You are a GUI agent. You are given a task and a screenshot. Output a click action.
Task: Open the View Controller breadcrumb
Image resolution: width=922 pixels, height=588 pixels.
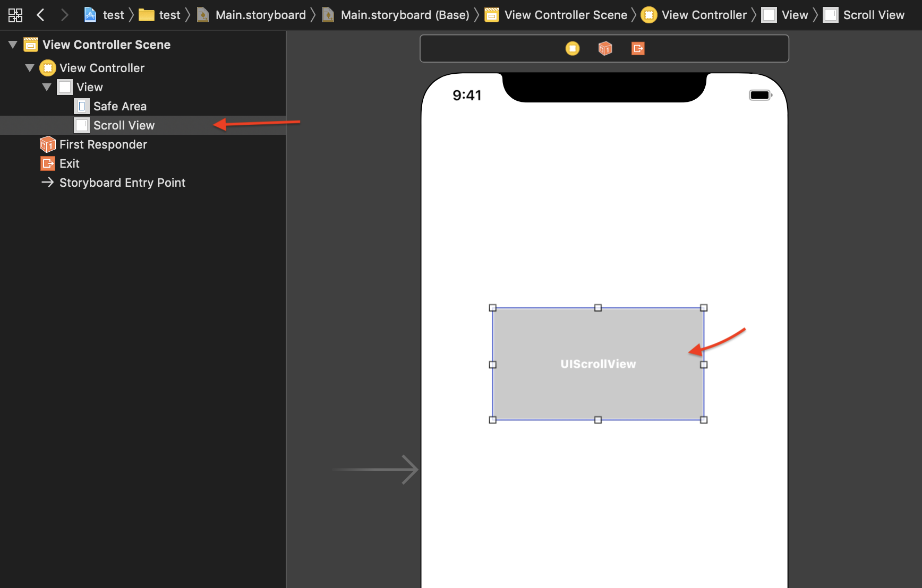tap(694, 15)
